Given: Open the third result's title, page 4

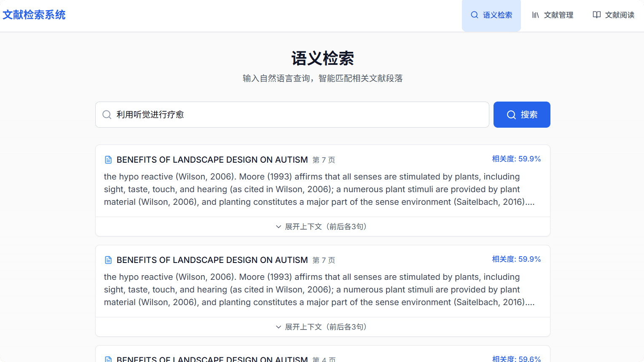Looking at the screenshot, I should (x=212, y=359).
